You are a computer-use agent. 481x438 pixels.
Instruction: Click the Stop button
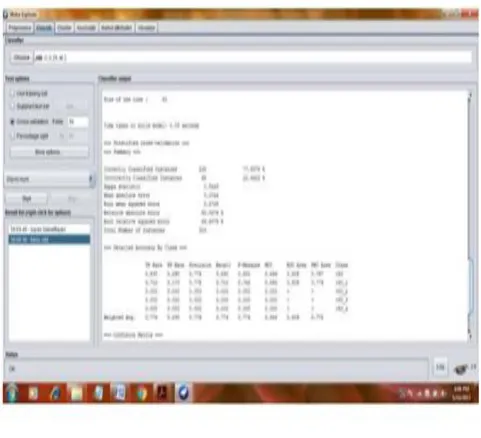tap(71, 199)
